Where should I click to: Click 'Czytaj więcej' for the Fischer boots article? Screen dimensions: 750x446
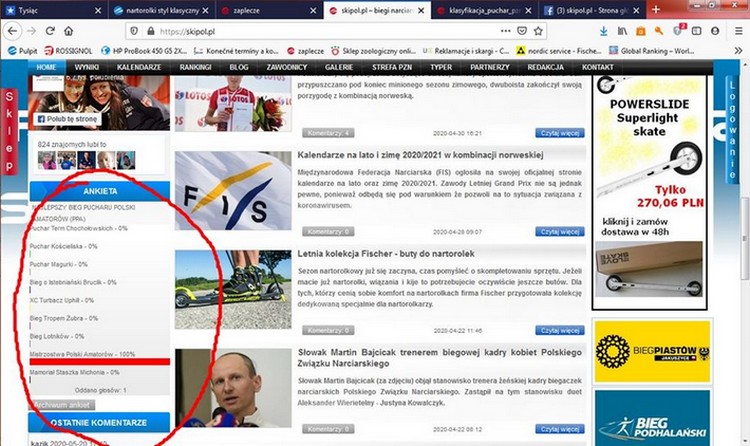pyautogui.click(x=560, y=330)
